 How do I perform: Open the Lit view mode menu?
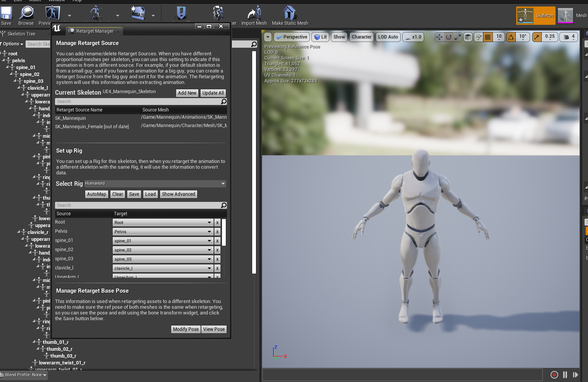320,37
